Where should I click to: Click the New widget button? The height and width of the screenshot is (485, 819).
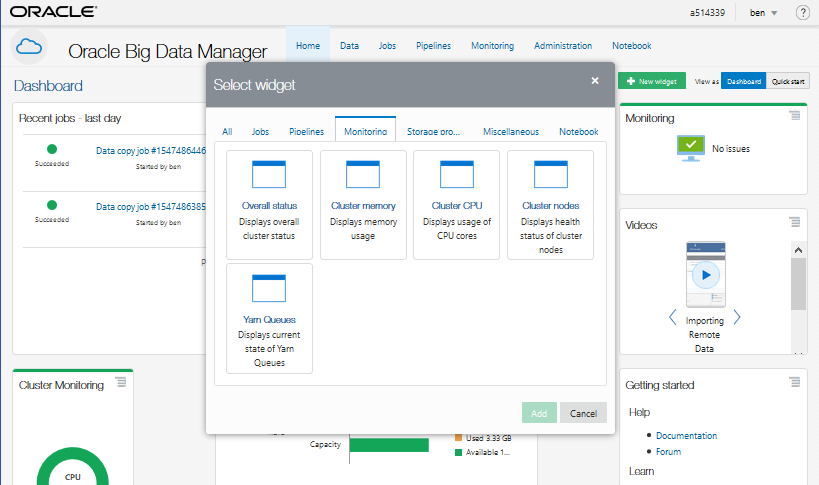(652, 81)
